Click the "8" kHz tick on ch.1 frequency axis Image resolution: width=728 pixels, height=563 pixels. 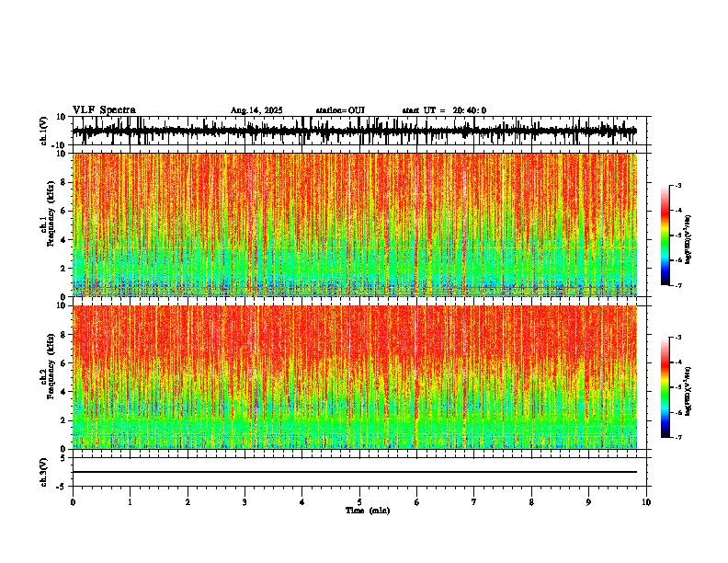[64, 182]
